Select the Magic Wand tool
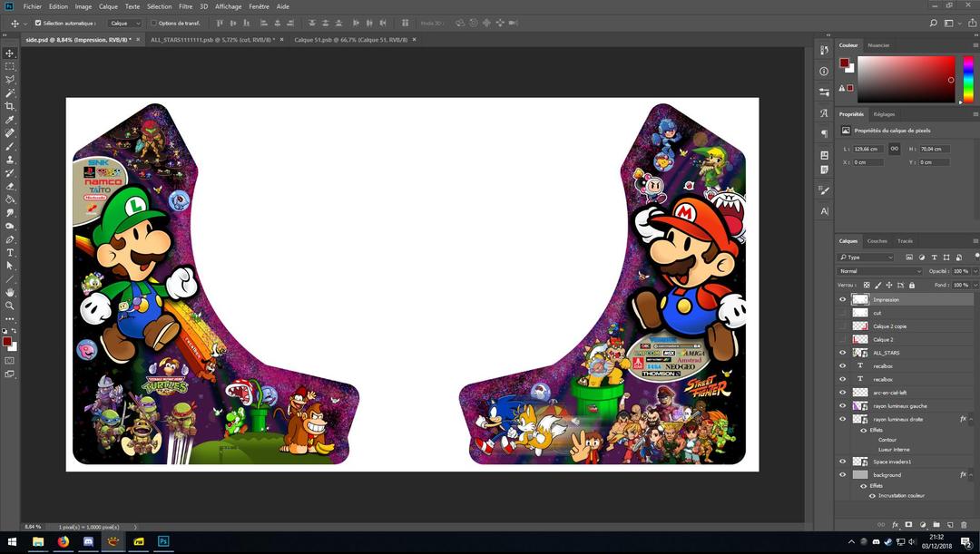The width and height of the screenshot is (980, 554). pos(9,93)
